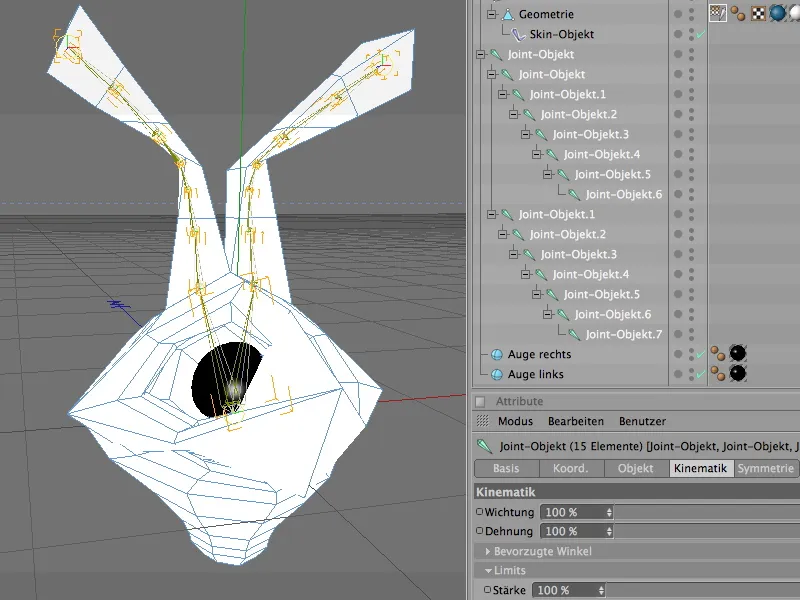Select the black material tag of Auge links
Screen dimensions: 800x600
click(738, 373)
